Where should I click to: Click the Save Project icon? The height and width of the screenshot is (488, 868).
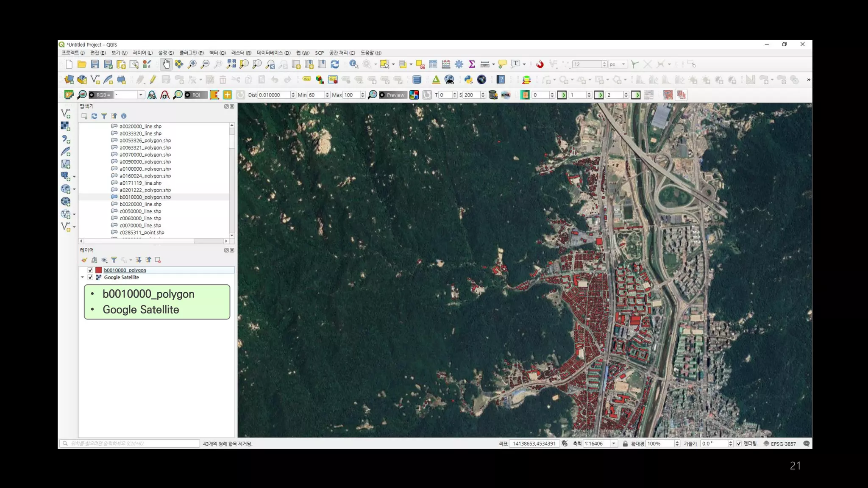pos(95,64)
